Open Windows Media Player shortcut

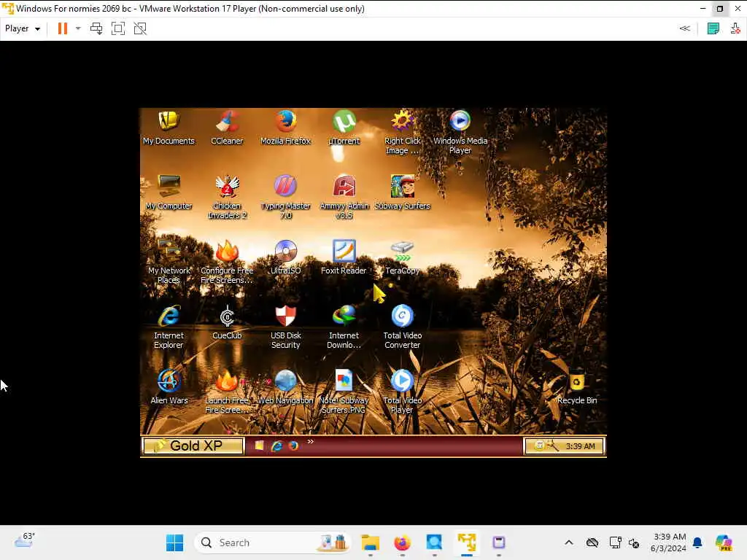click(x=460, y=133)
